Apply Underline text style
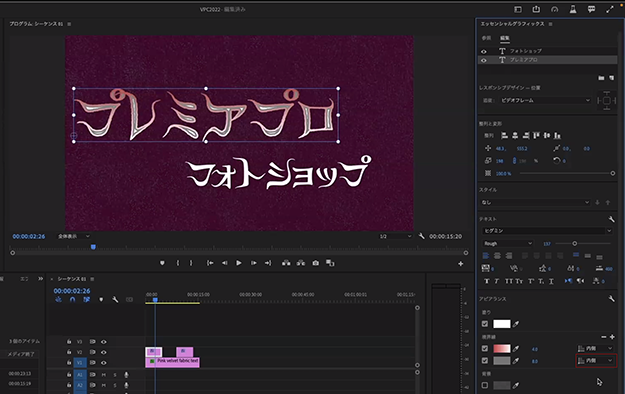This screenshot has height=394, width=625. tap(551, 281)
